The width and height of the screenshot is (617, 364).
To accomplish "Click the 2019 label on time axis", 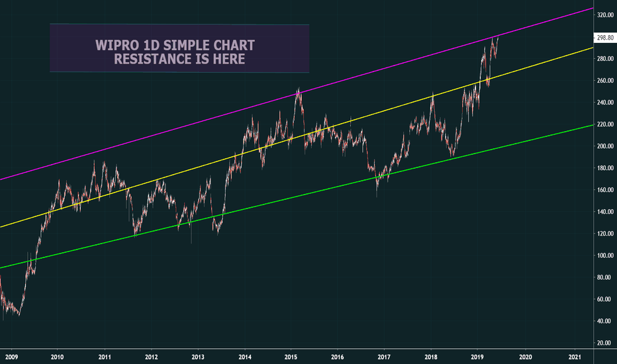I will pos(477,357).
